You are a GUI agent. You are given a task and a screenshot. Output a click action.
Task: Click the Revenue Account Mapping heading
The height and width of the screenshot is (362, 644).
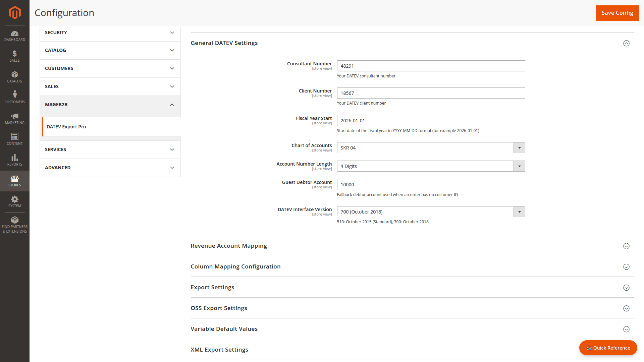pyautogui.click(x=229, y=246)
